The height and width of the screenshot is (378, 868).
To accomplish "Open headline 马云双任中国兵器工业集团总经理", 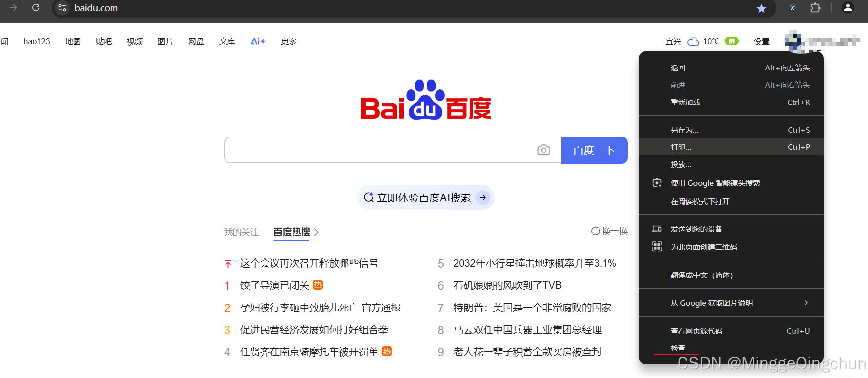I will (x=528, y=330).
